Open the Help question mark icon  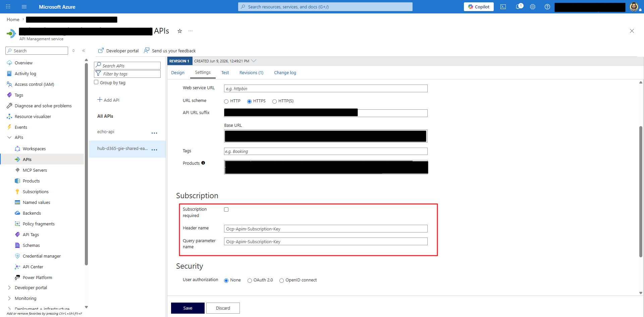547,7
